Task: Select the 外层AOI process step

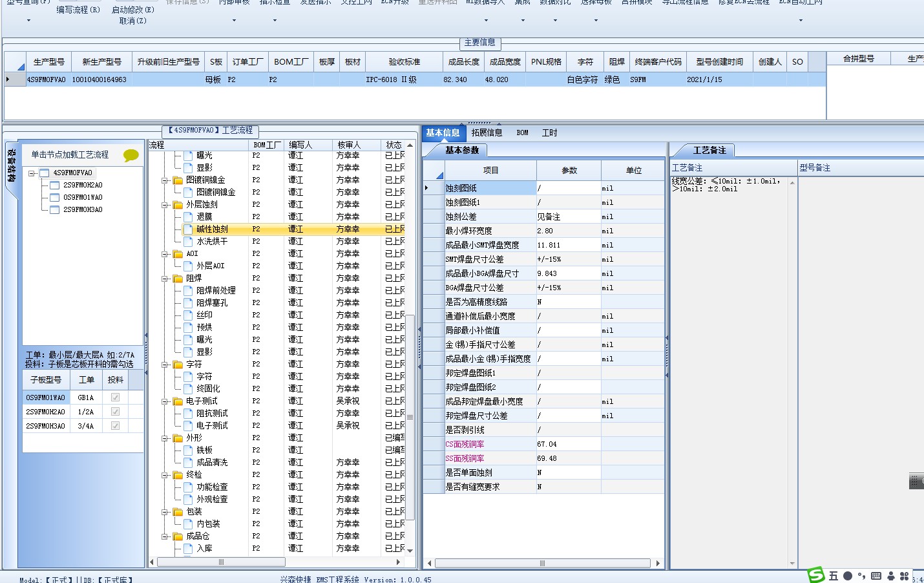Action: point(211,266)
